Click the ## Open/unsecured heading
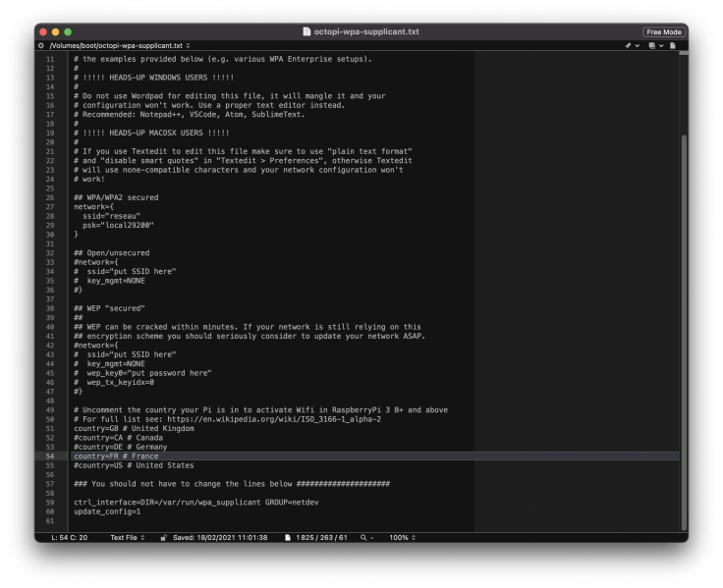Image resolution: width=723 pixels, height=588 pixels. [x=112, y=253]
